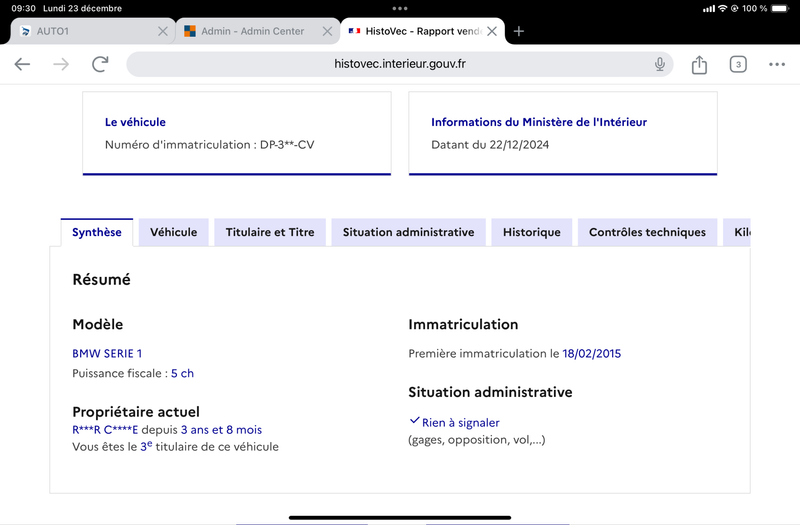This screenshot has width=800, height=525.
Task: Select the Synthèse tab
Action: coord(97,233)
